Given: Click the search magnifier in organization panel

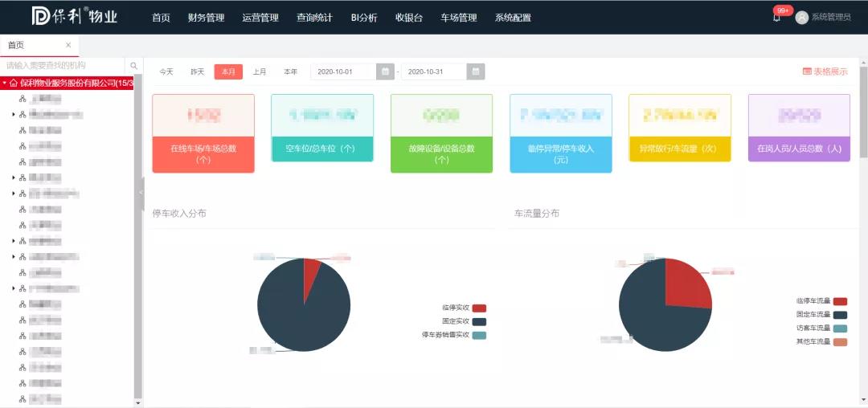Looking at the screenshot, I should 134,66.
